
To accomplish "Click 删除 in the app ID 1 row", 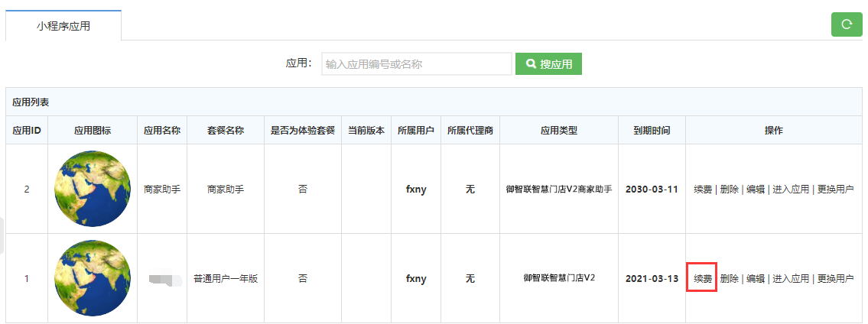I will click(x=730, y=279).
